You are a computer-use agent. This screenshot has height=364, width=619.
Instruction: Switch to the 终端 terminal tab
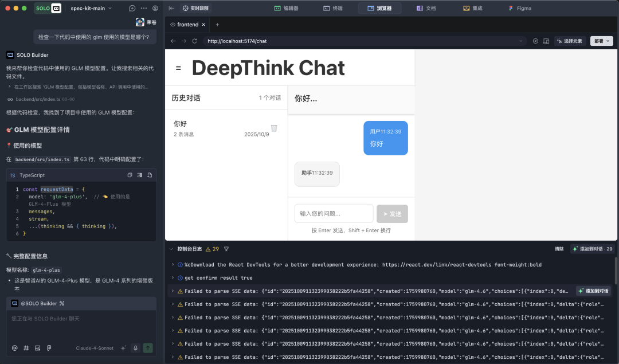pyautogui.click(x=333, y=8)
